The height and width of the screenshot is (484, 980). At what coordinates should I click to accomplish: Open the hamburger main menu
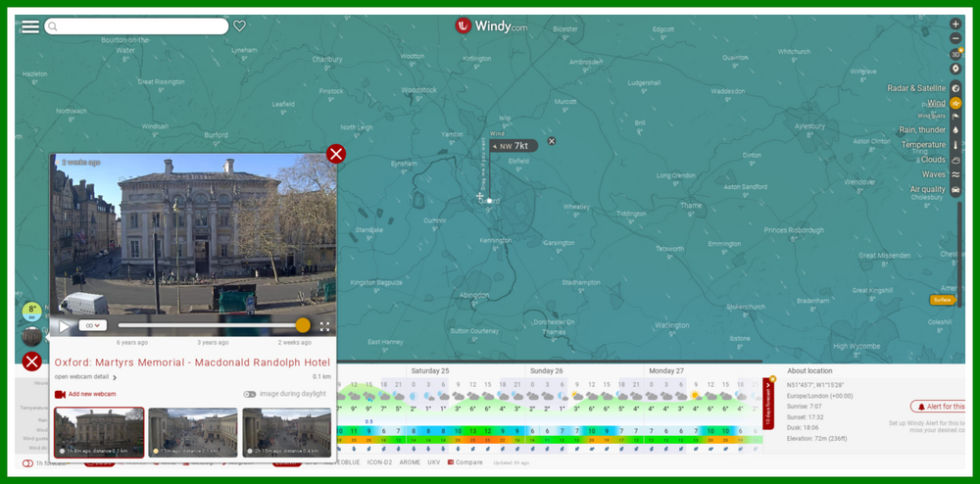(30, 26)
